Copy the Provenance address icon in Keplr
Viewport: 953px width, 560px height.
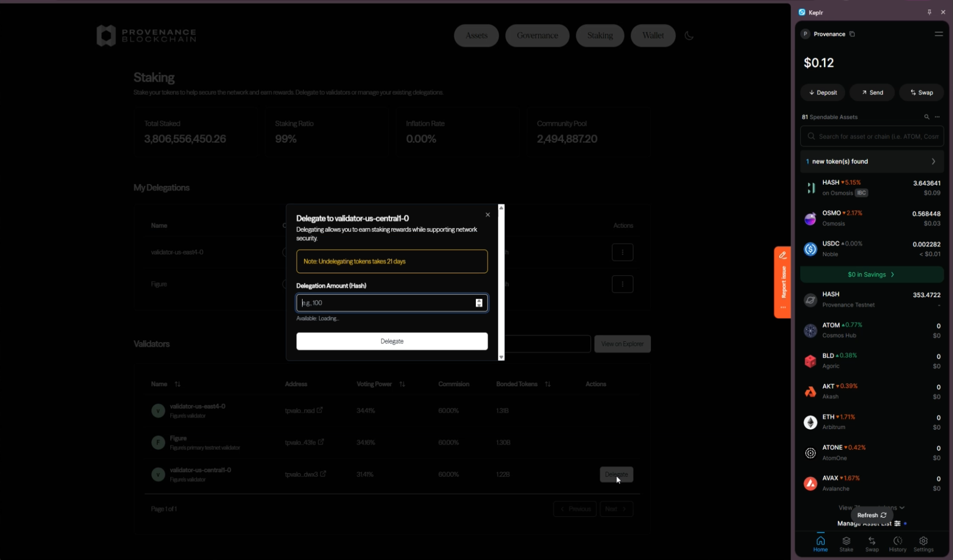[x=852, y=34]
